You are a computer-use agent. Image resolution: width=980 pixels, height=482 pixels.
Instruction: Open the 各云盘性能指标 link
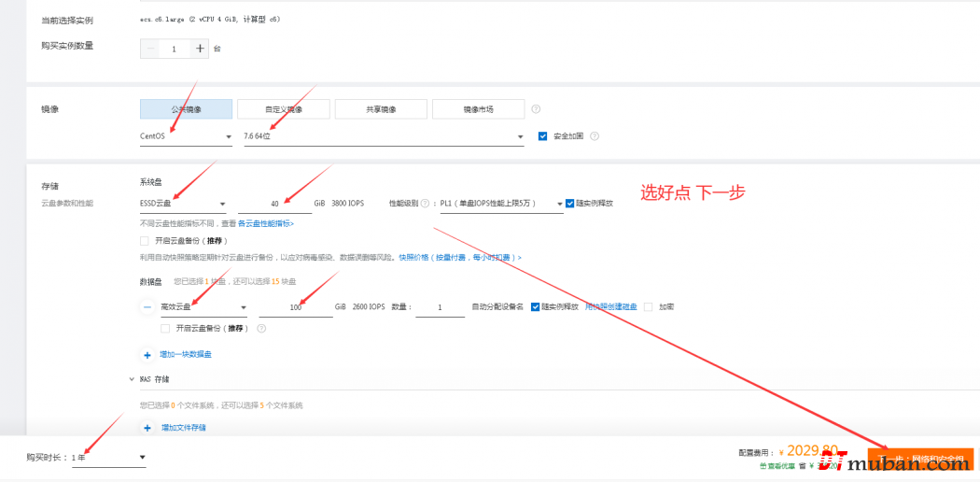(x=265, y=224)
